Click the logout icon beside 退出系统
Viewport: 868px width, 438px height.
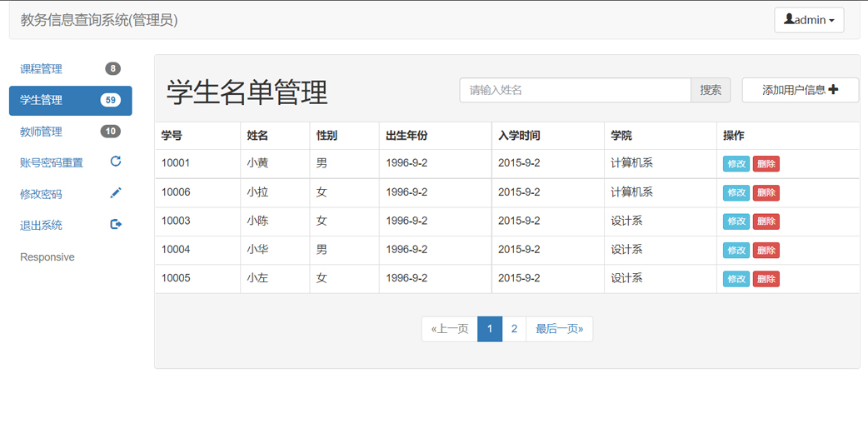click(116, 224)
